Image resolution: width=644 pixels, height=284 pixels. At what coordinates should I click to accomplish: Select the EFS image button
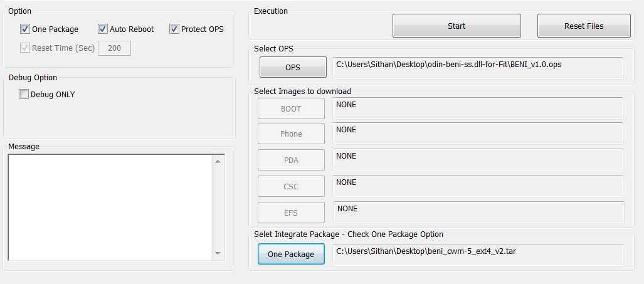point(291,213)
